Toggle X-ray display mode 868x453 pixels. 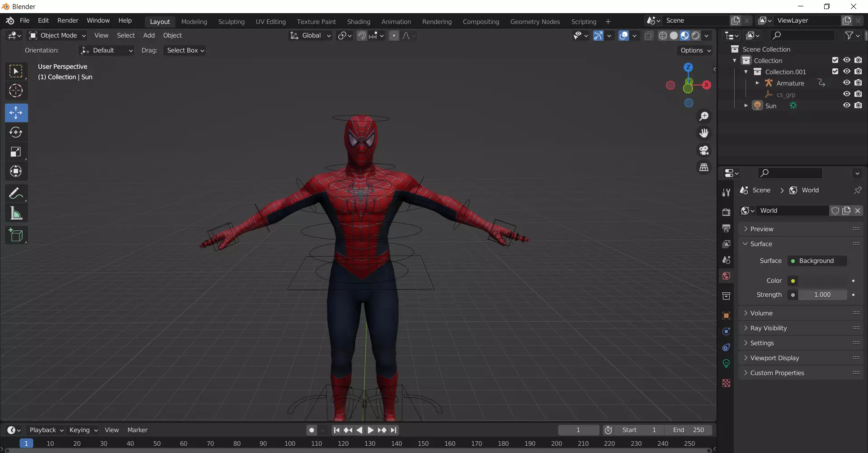649,36
